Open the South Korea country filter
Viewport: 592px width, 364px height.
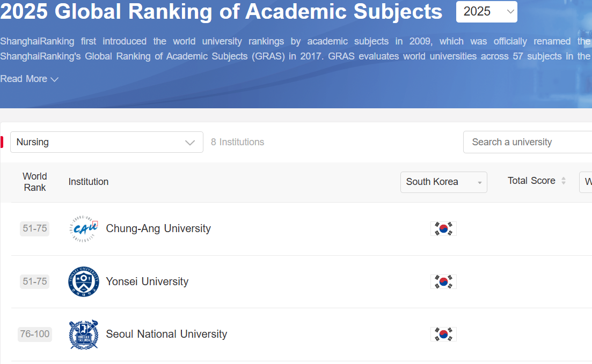(443, 182)
